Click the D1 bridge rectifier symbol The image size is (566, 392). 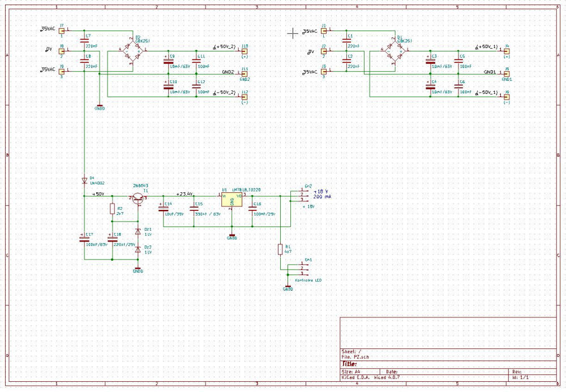click(x=394, y=52)
